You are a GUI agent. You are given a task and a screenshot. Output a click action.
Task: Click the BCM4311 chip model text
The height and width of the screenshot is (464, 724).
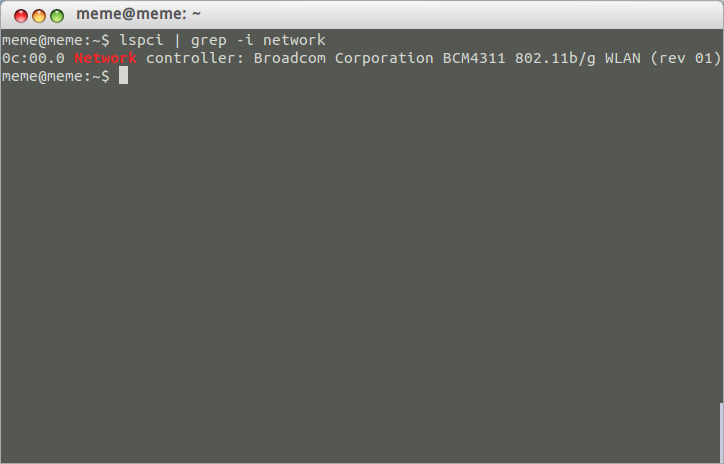click(x=474, y=58)
